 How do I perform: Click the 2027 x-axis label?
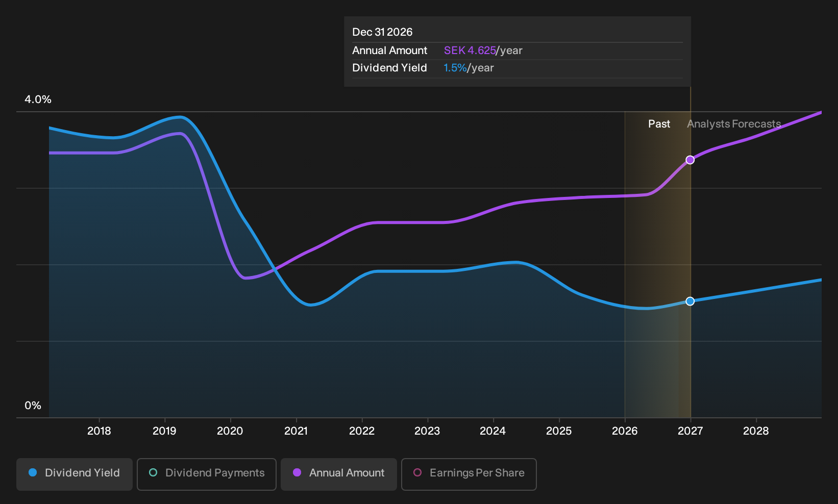pos(690,431)
